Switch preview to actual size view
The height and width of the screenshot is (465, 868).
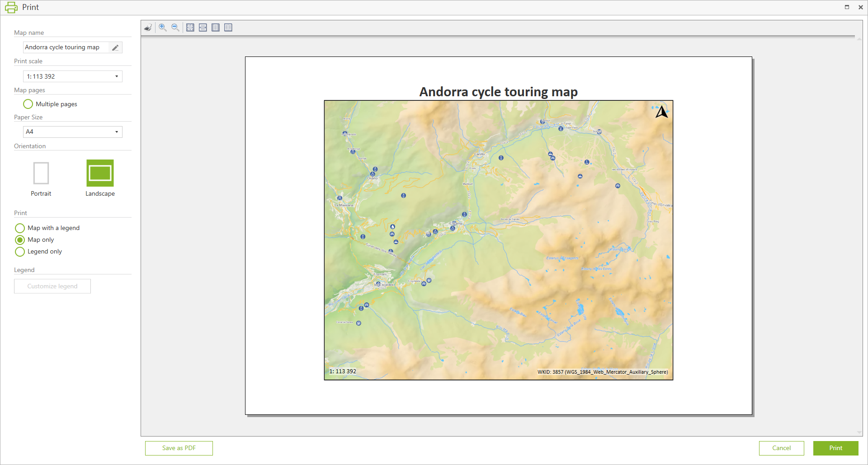pyautogui.click(x=190, y=28)
